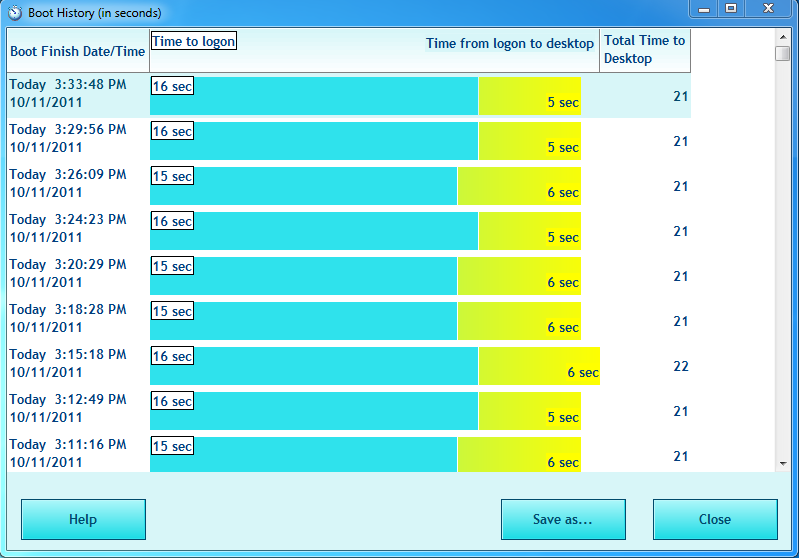Click total 21 in 3:11:16 row
Viewport: 799px width, 558px height.
coord(681,456)
